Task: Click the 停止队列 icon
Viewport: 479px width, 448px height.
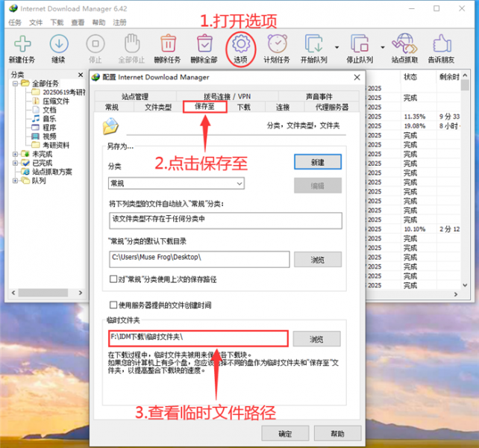Action: coord(360,44)
